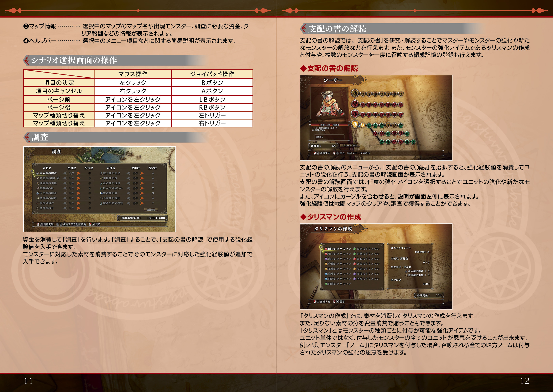Click the 右クリック table cell
The width and height of the screenshot is (553, 392).
click(133, 91)
